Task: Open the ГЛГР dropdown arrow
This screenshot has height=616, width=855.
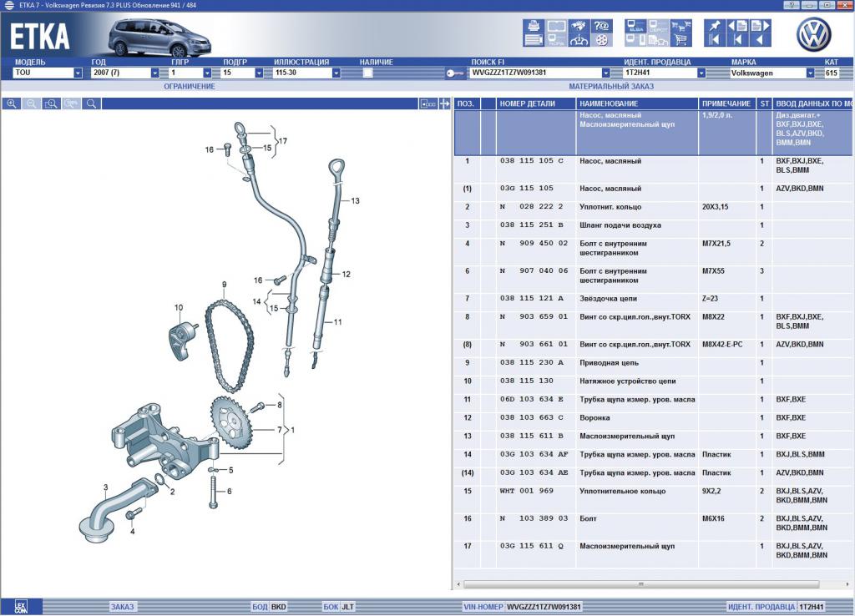Action: tap(207, 73)
